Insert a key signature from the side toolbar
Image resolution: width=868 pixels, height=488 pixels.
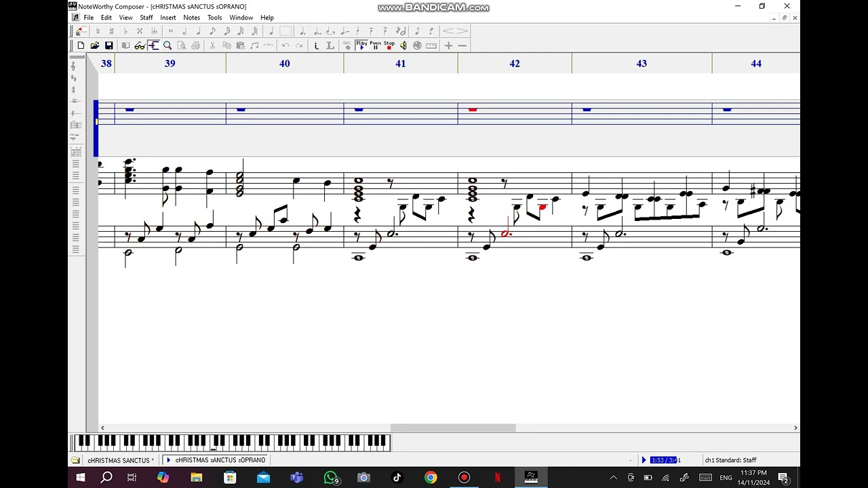tap(74, 78)
